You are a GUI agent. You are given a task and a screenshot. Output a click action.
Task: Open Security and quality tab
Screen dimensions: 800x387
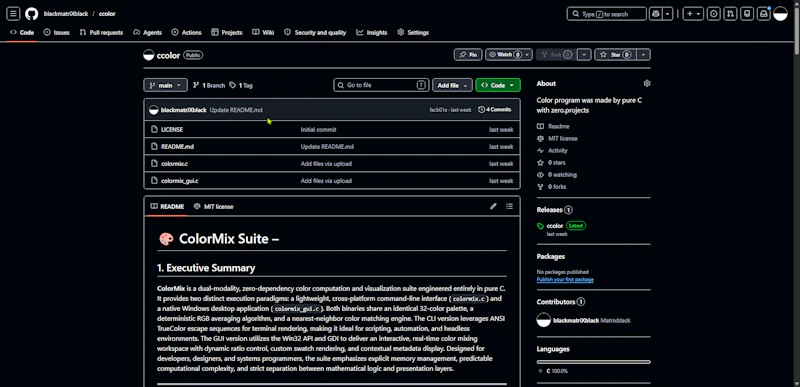pos(315,32)
